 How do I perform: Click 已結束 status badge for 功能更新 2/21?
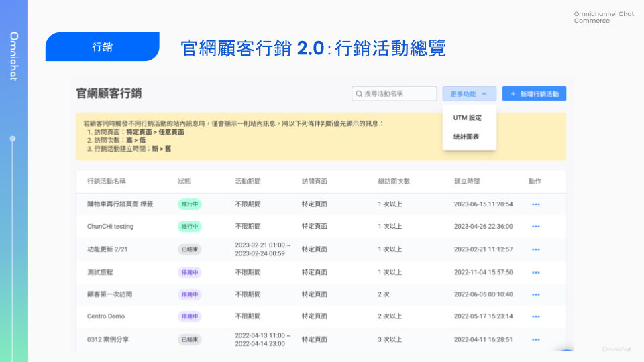click(190, 249)
